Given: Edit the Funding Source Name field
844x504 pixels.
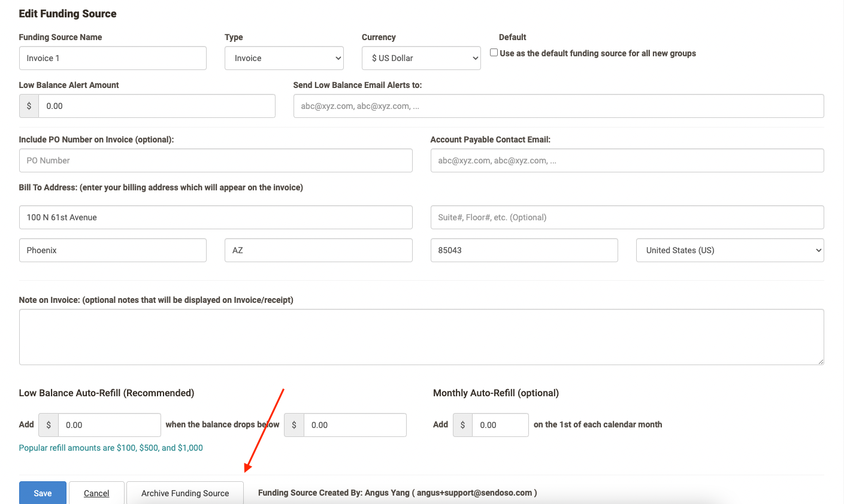Looking at the screenshot, I should tap(113, 58).
